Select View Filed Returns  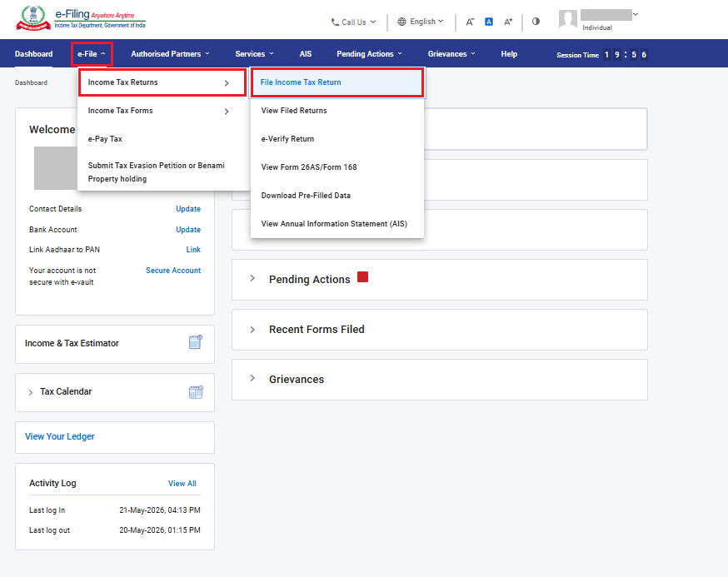(x=294, y=111)
